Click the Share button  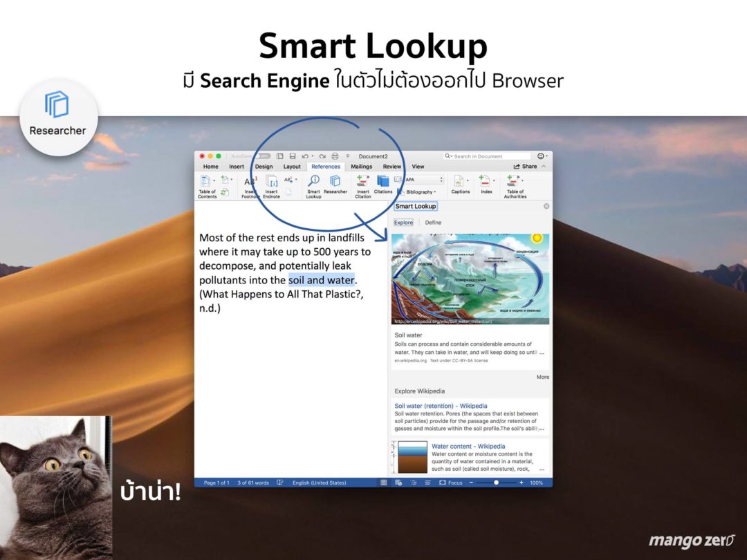(x=526, y=167)
